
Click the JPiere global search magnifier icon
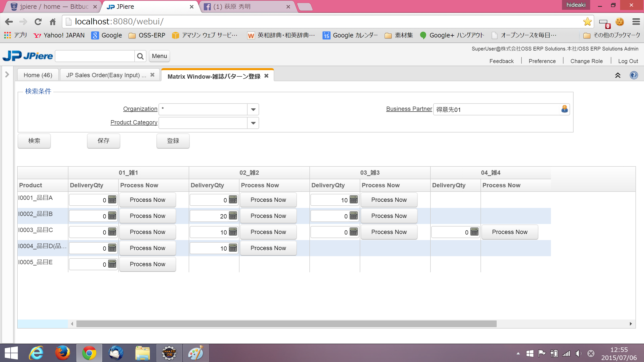click(140, 56)
